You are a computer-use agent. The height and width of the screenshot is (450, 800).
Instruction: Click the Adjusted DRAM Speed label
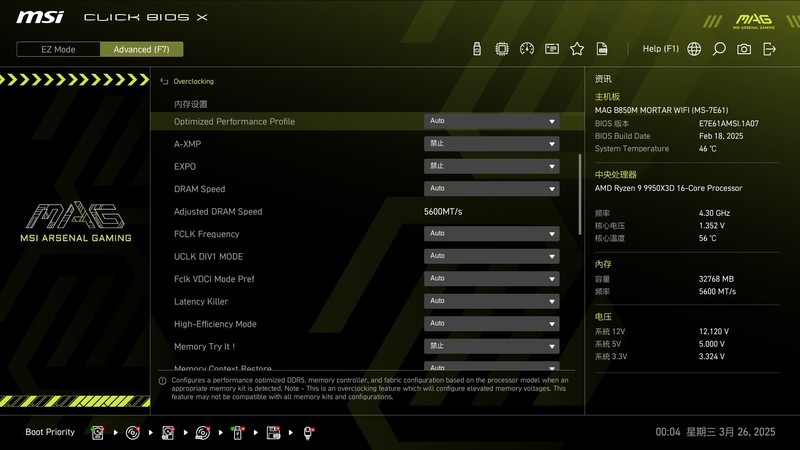click(x=218, y=211)
